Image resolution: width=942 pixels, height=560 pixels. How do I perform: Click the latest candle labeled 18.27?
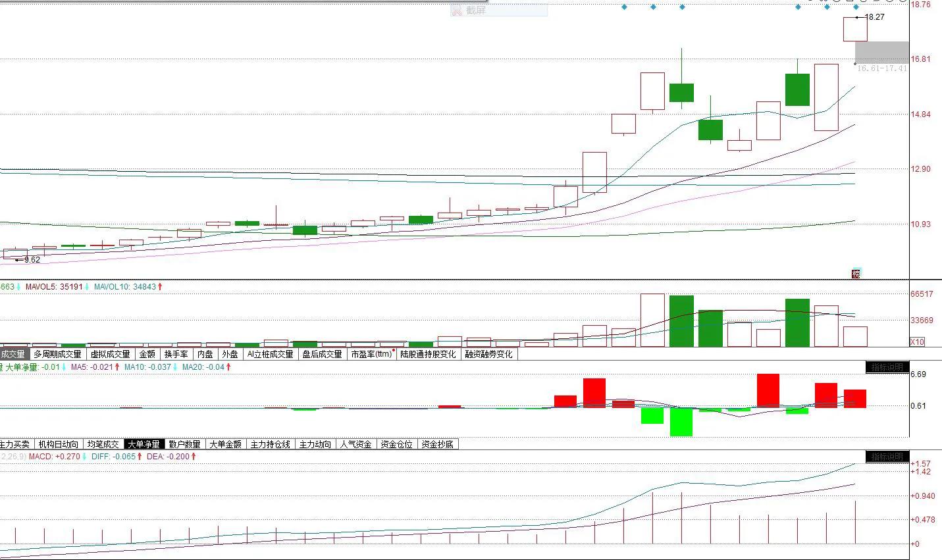point(855,29)
